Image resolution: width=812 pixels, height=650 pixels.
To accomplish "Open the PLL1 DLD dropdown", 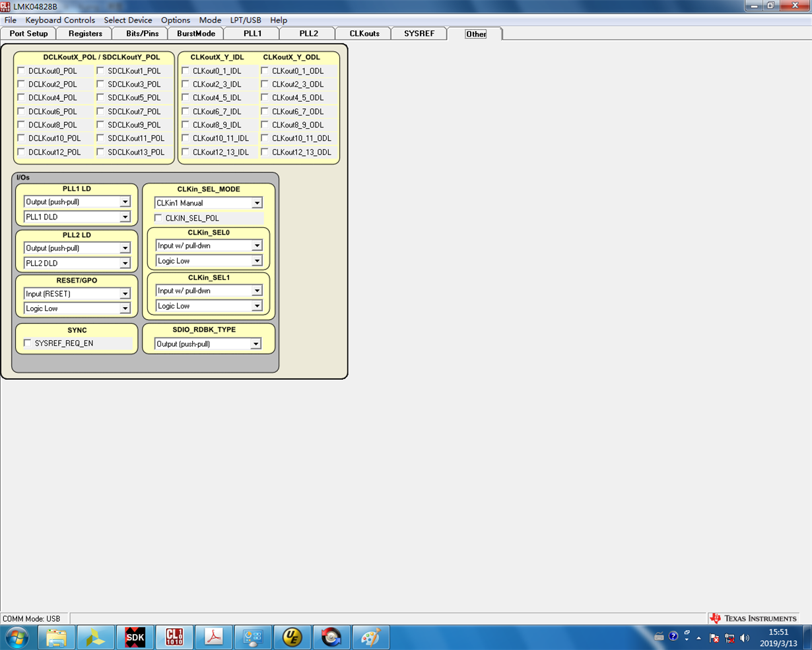I will 77,217.
